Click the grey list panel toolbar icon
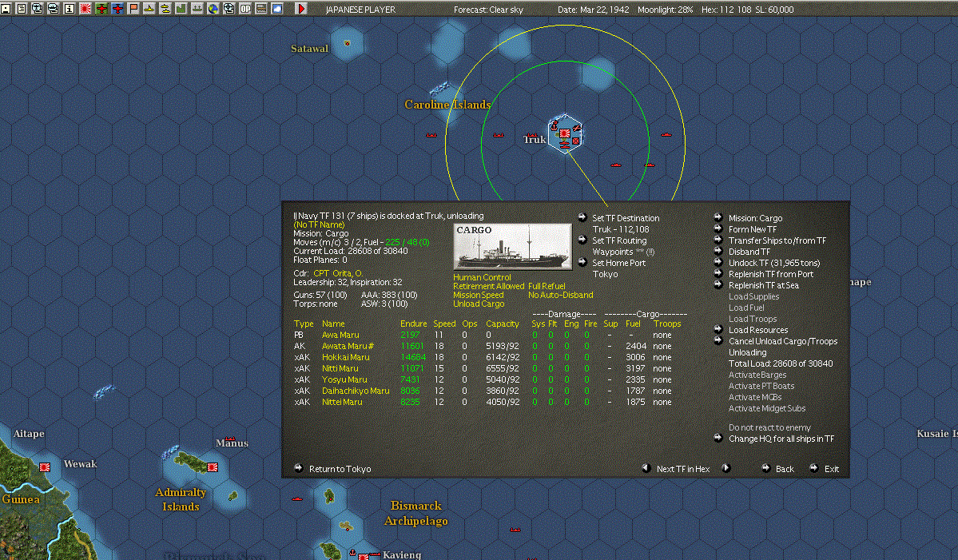Image resolution: width=958 pixels, height=560 pixels. [261, 9]
